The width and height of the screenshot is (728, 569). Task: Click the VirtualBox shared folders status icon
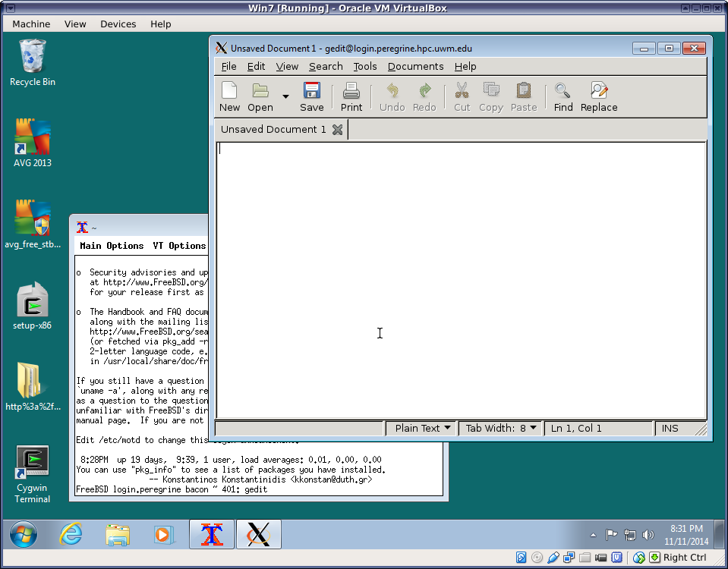pos(585,558)
